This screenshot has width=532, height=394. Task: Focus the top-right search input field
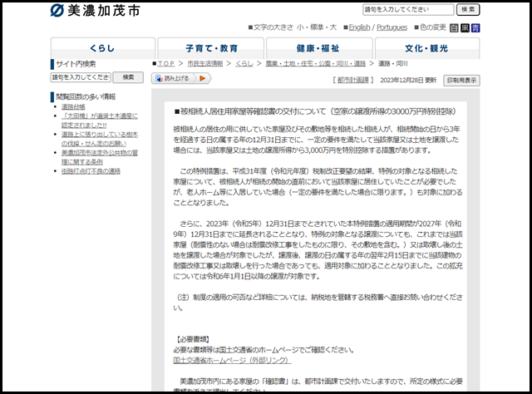[407, 9]
